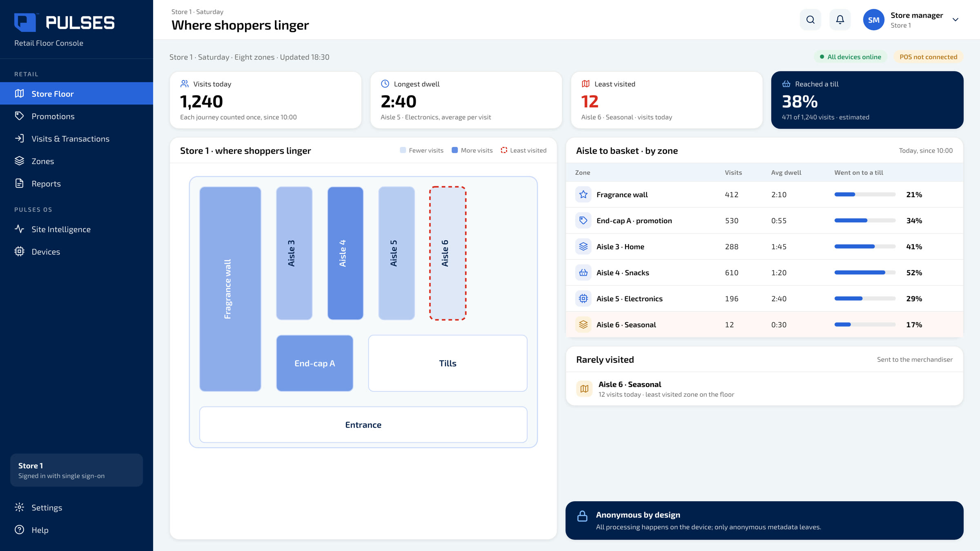The width and height of the screenshot is (980, 551).
Task: Click the Reached a till basket icon
Action: tap(786, 84)
